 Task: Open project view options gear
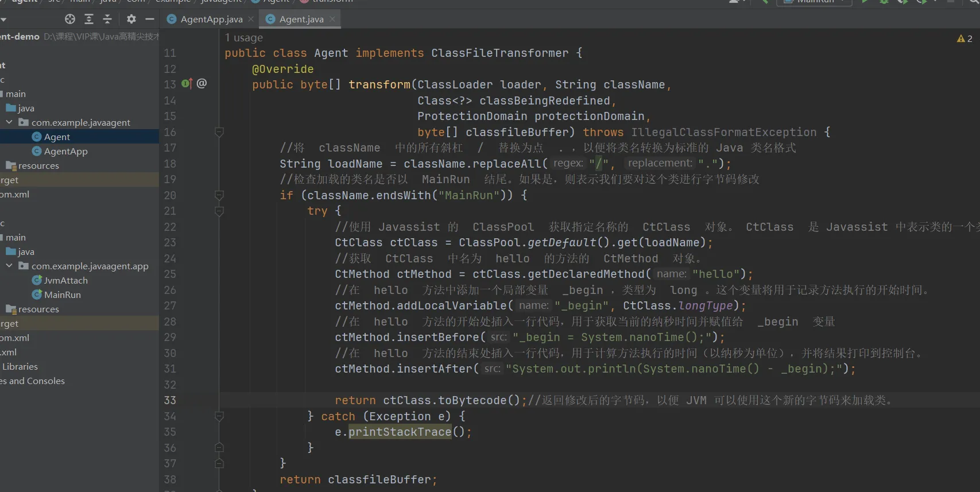(131, 19)
